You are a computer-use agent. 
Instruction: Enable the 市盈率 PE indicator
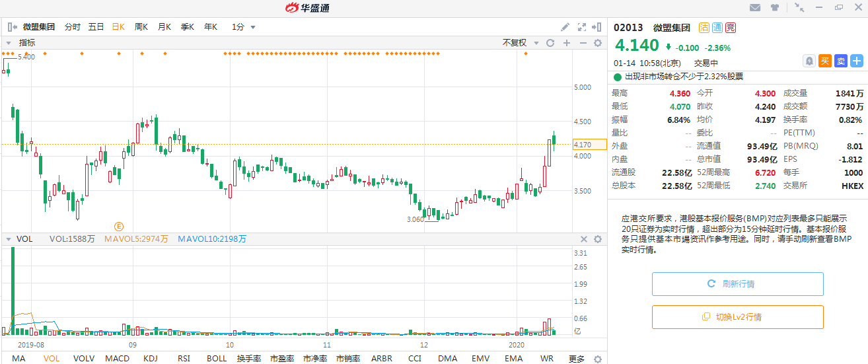(x=282, y=359)
